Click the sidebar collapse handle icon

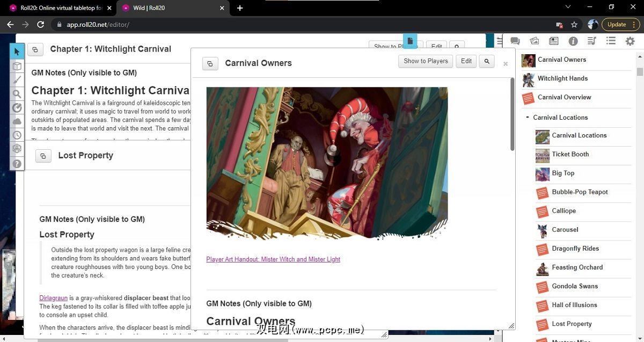pyautogui.click(x=499, y=41)
